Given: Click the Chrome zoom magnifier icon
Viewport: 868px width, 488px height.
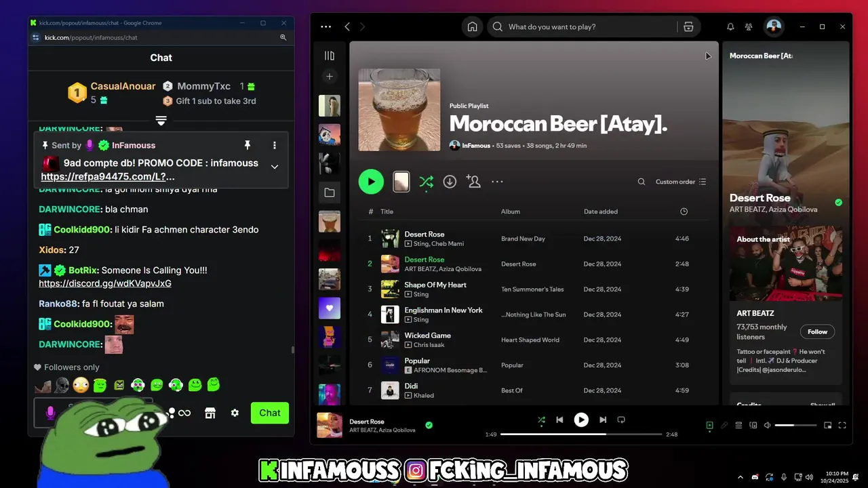Looking at the screenshot, I should coord(283,37).
